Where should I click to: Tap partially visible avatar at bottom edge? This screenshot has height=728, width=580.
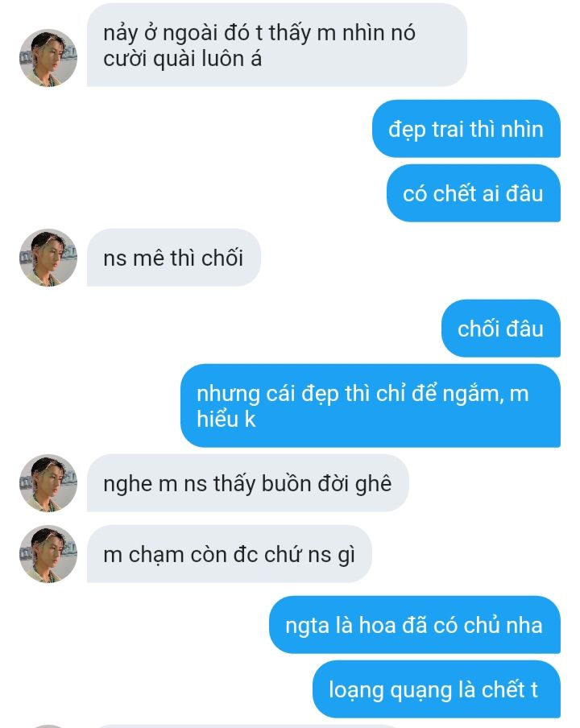(x=48, y=726)
